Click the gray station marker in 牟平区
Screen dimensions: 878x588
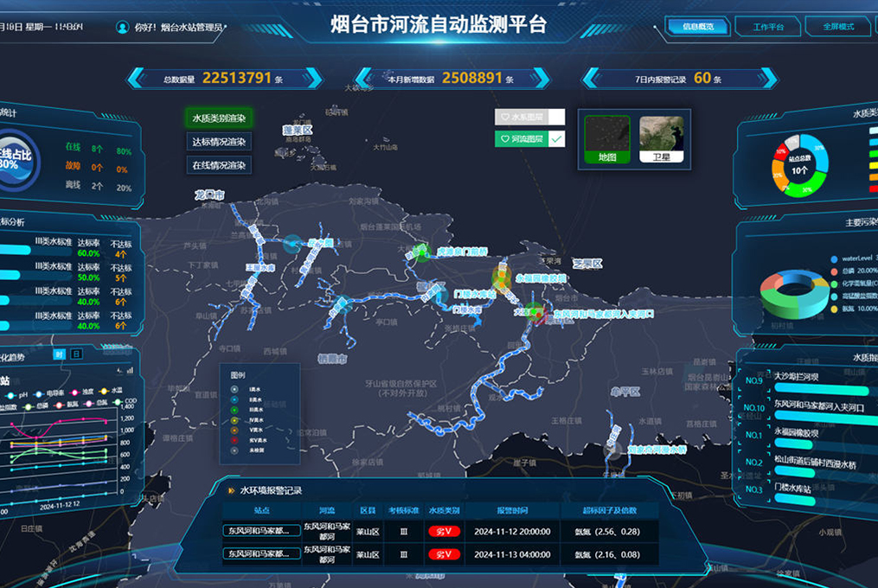(613, 450)
